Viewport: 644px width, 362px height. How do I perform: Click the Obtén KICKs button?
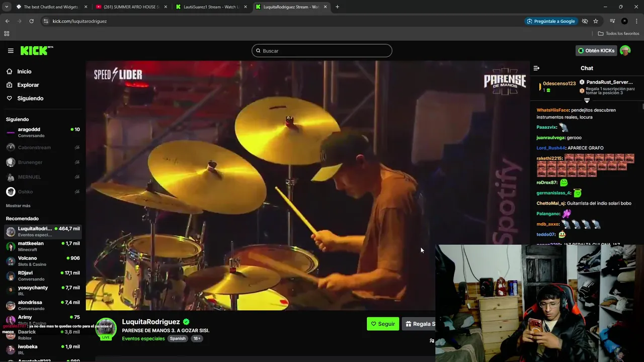[596, 51]
